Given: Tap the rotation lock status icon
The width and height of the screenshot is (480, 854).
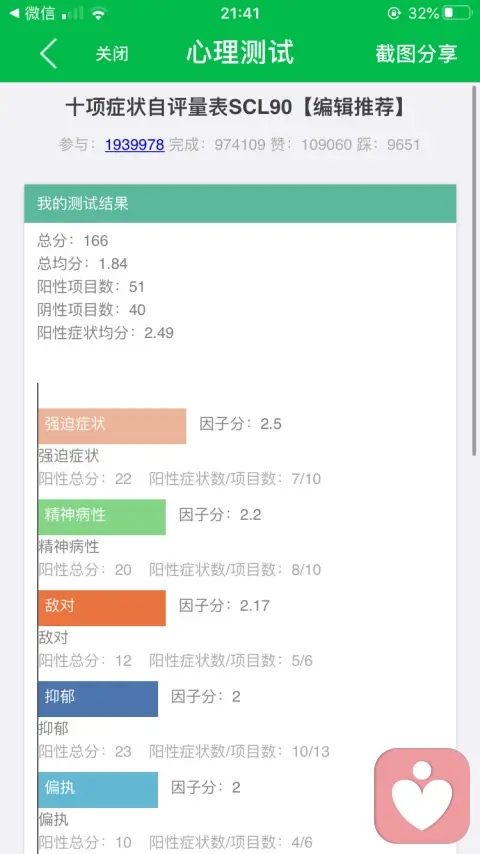Looking at the screenshot, I should pos(394,13).
